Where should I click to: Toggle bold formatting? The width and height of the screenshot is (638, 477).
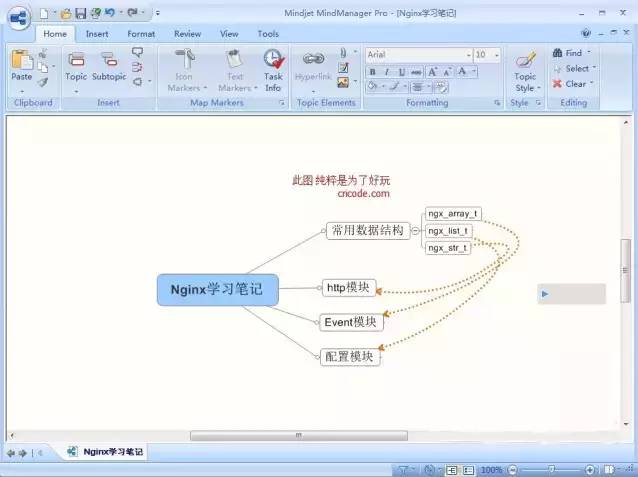(x=372, y=72)
